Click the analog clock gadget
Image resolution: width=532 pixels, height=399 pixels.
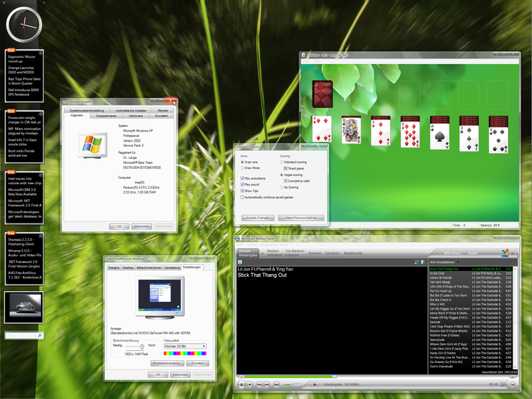point(23,23)
